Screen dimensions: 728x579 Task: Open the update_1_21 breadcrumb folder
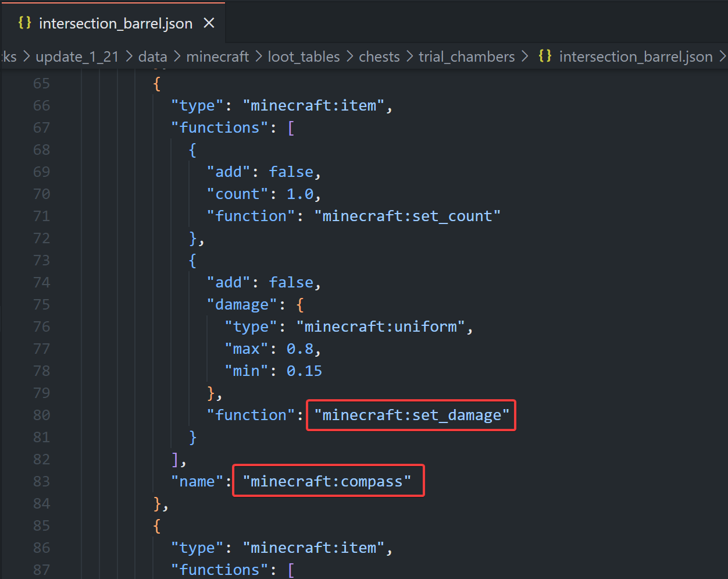click(77, 56)
